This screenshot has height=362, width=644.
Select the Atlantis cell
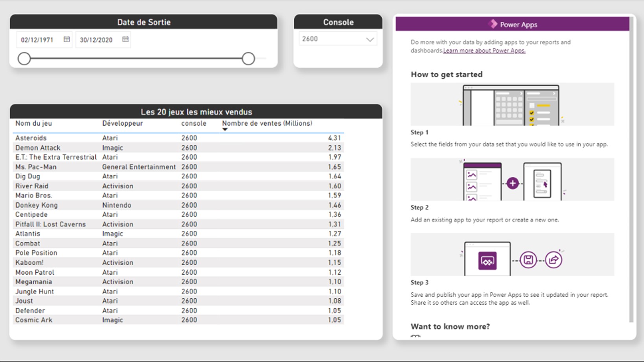click(28, 234)
